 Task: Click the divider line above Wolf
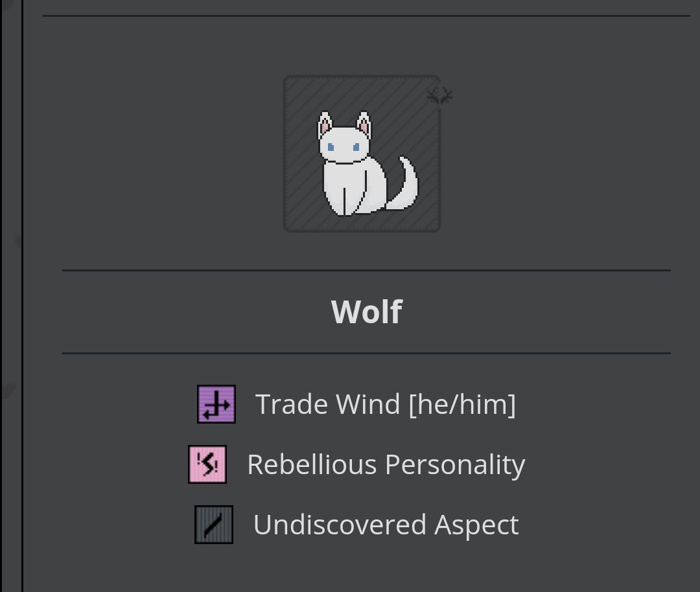[x=366, y=270]
